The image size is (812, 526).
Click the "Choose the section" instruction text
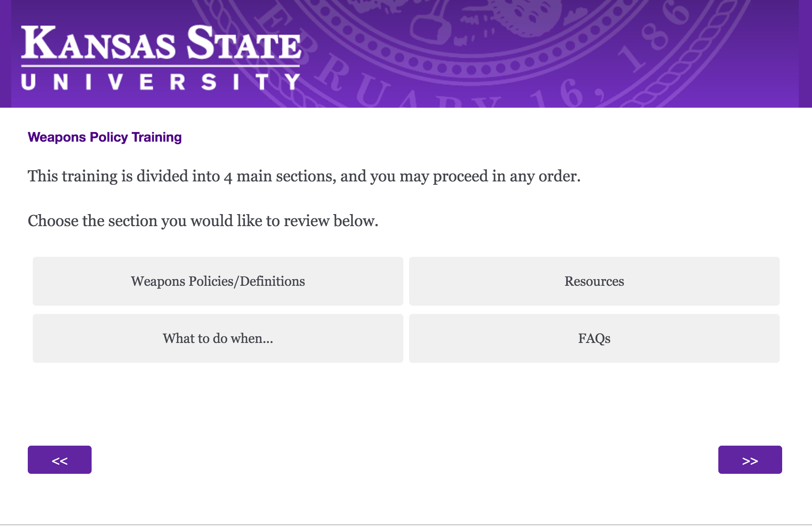pyautogui.click(x=203, y=221)
